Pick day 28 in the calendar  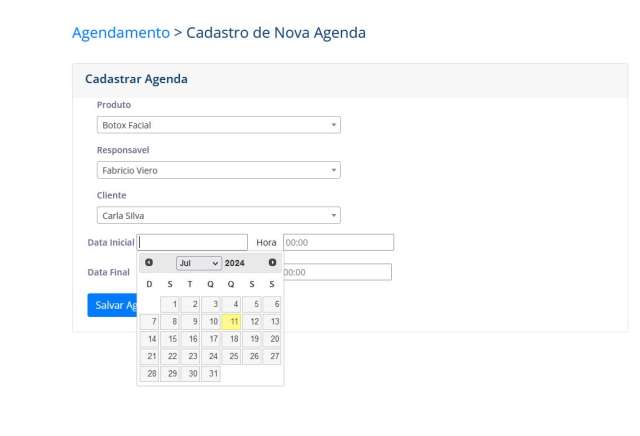149,374
